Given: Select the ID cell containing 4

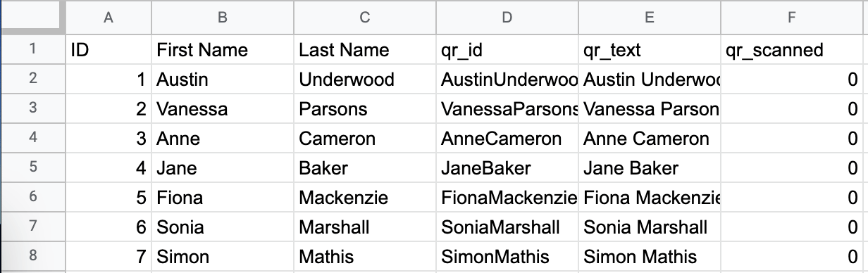Looking at the screenshot, I should pos(108,168).
